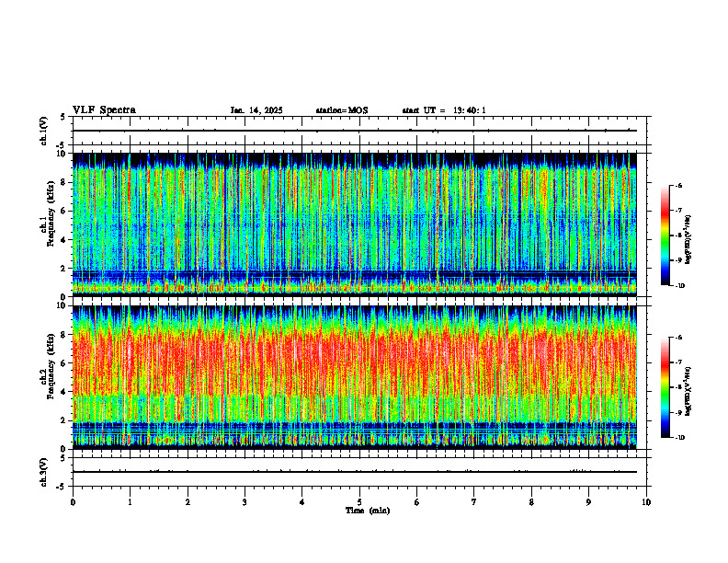
Task: Click time axis tick label "6"
Action: [416, 502]
